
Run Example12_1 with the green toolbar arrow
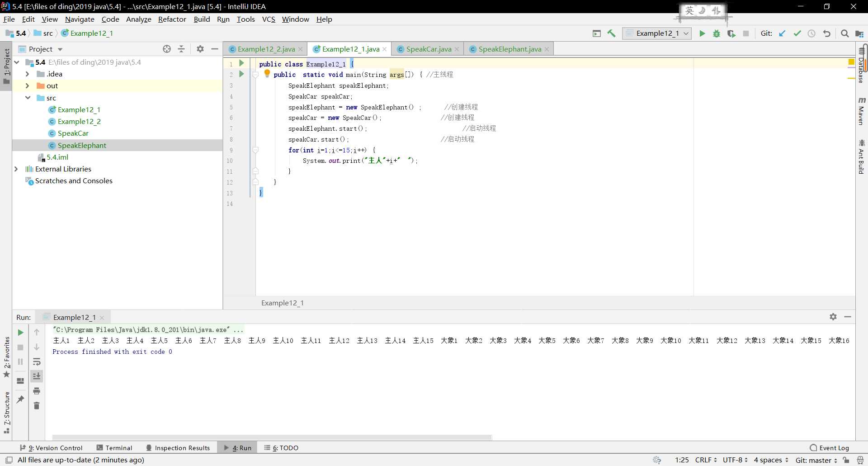[x=702, y=33]
